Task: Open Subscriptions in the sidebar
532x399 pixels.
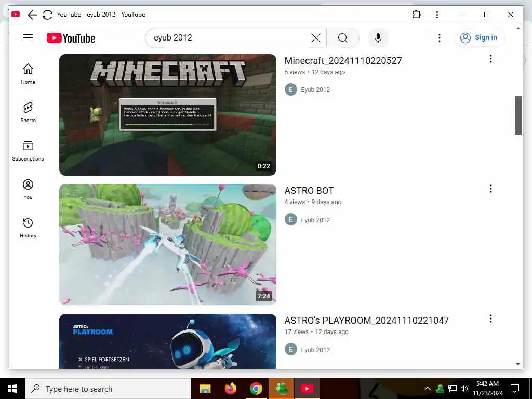Action: (x=28, y=151)
